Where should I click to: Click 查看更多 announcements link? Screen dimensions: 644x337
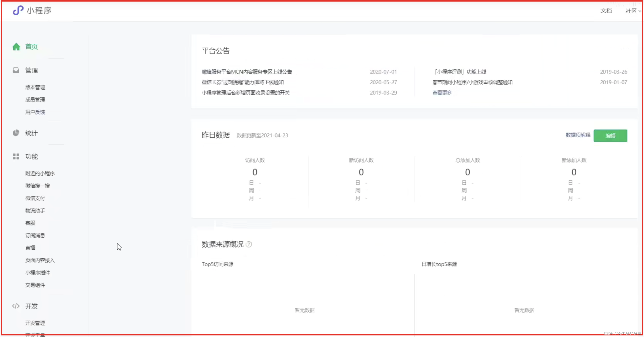click(x=442, y=93)
